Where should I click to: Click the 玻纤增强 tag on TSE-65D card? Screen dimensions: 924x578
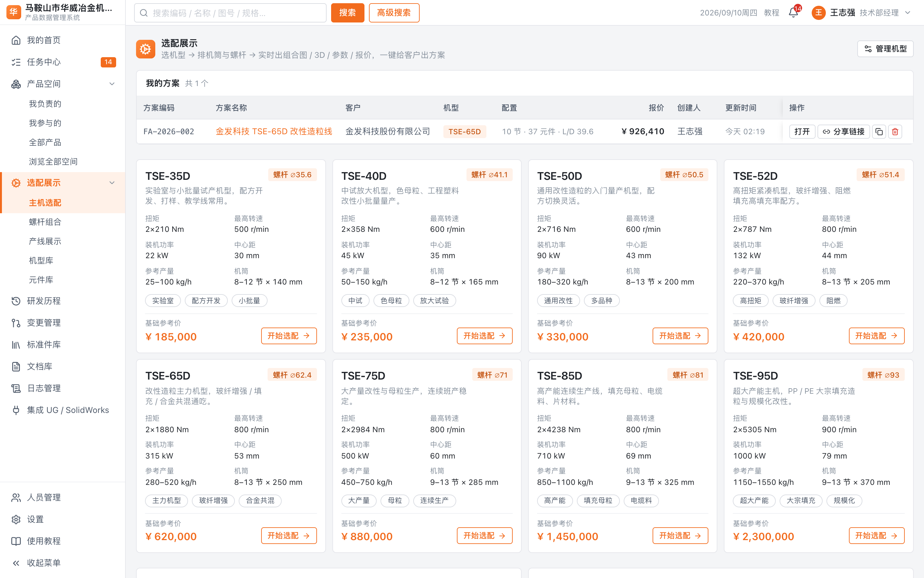point(213,500)
